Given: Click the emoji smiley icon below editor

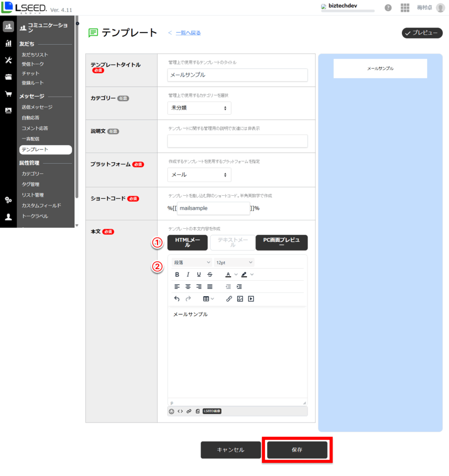Looking at the screenshot, I should pos(172,411).
